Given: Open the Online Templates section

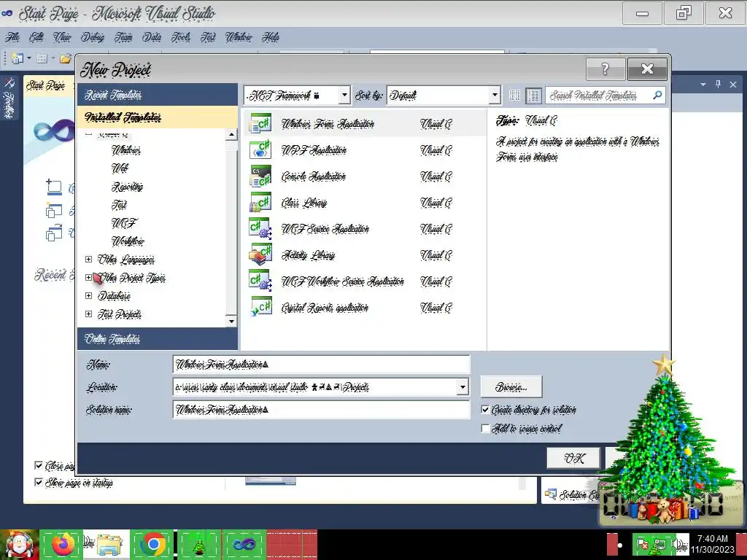Looking at the screenshot, I should click(158, 339).
